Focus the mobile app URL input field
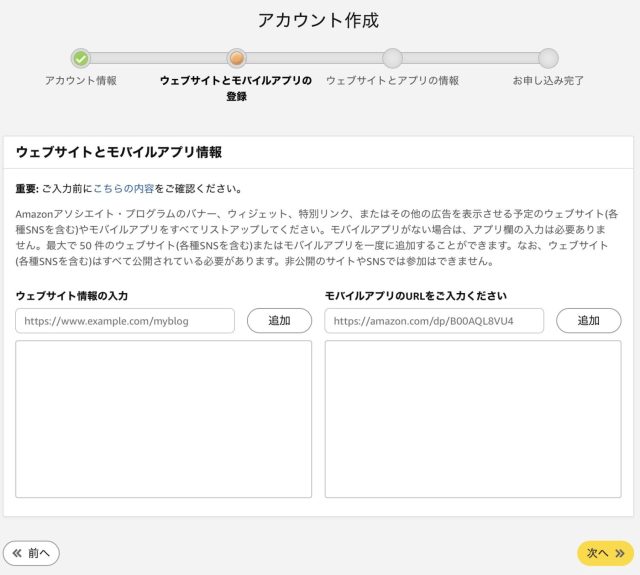This screenshot has width=640, height=575. [434, 321]
